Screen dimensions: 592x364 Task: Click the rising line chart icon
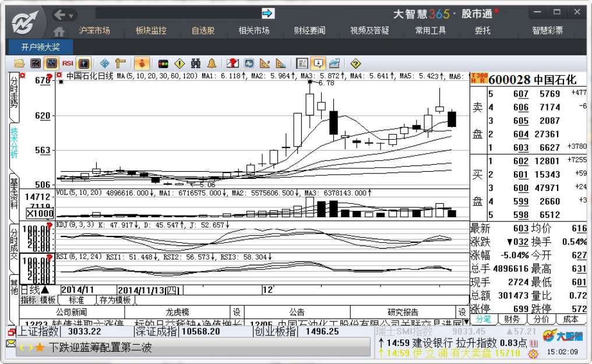pyautogui.click(x=334, y=63)
